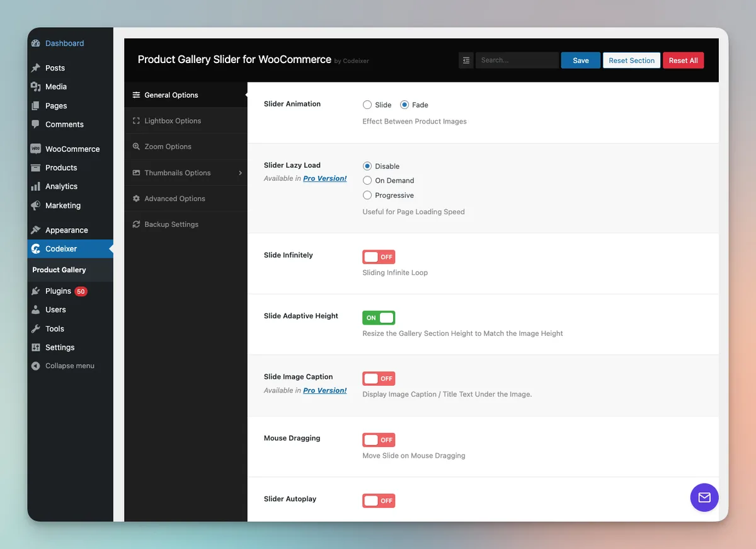This screenshot has width=756, height=549.
Task: Toggle the Slide Image Caption switch
Action: (379, 379)
